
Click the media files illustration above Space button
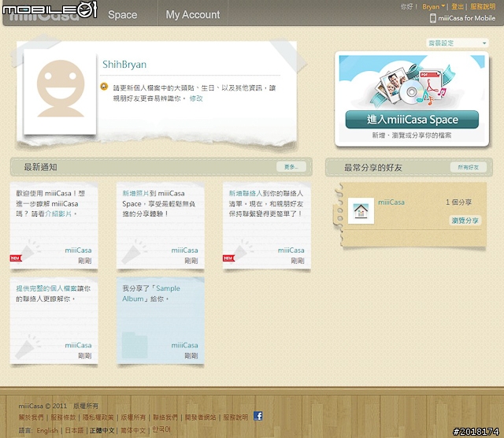[412, 84]
